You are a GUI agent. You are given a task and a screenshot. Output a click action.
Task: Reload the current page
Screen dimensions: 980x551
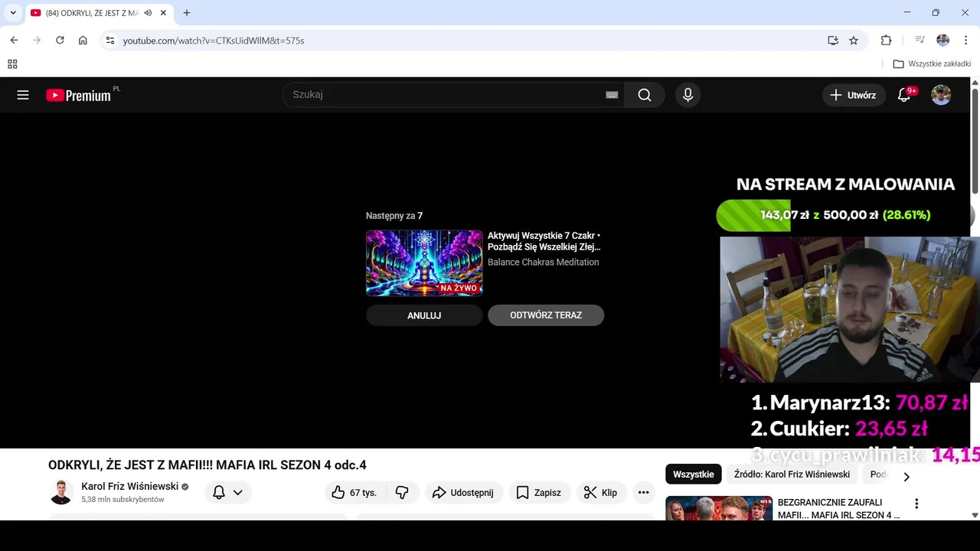(x=60, y=41)
